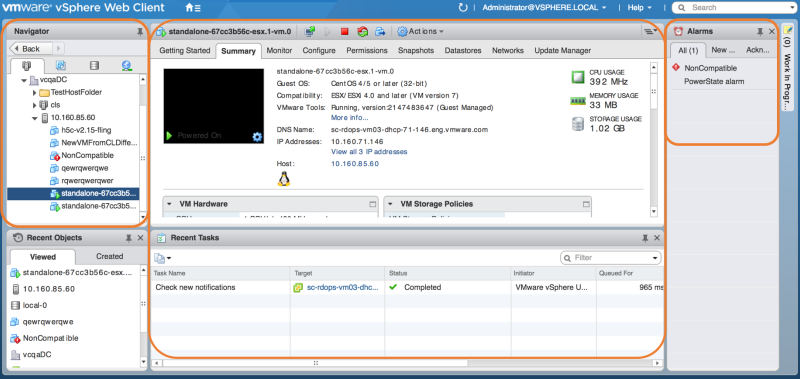Collapse the VM Storage Policies section
Image resolution: width=800 pixels, height=379 pixels.
(x=391, y=204)
